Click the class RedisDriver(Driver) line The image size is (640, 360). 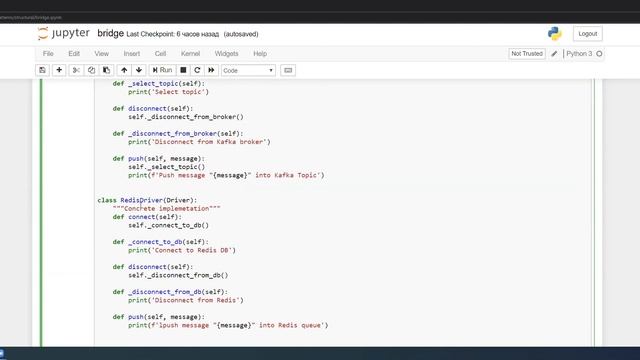(147, 200)
